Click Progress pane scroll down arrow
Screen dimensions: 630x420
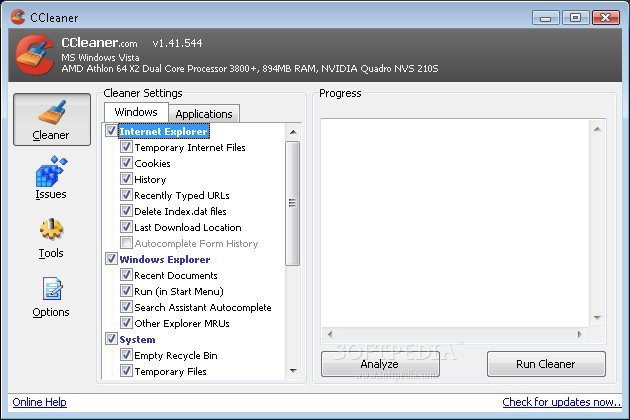click(x=597, y=318)
